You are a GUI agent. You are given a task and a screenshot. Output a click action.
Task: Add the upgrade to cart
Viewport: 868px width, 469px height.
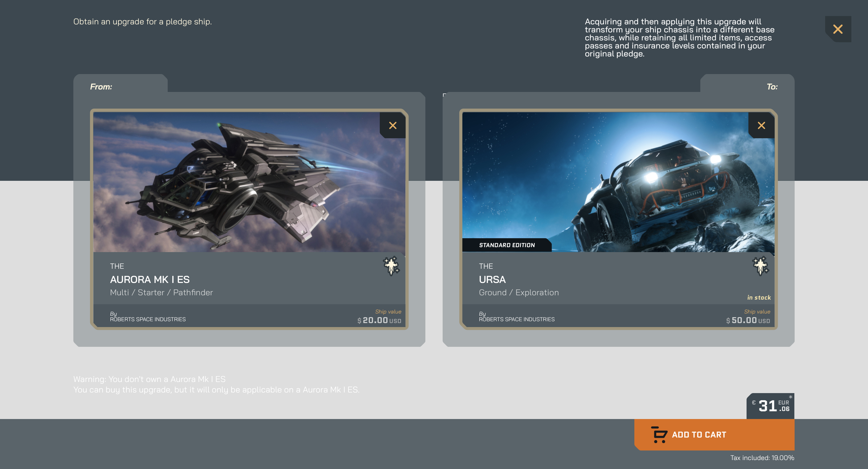coord(714,434)
